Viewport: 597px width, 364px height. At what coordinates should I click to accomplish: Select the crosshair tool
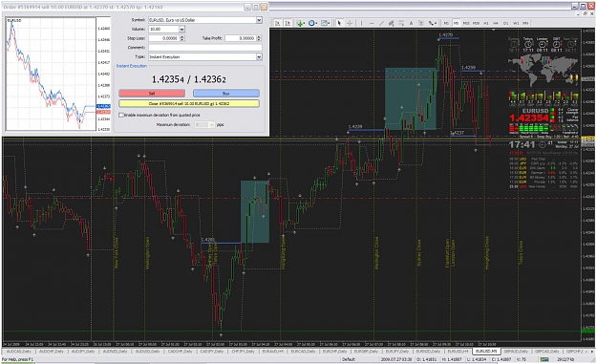(x=350, y=23)
